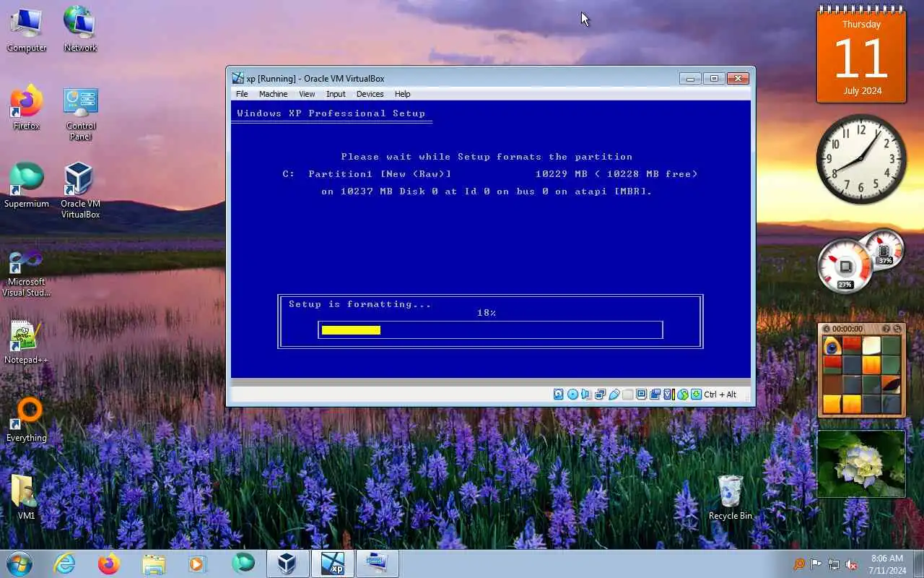The width and height of the screenshot is (924, 578).
Task: Select the Oracle VM VirtualBox desktop shortcut
Action: tap(80, 190)
